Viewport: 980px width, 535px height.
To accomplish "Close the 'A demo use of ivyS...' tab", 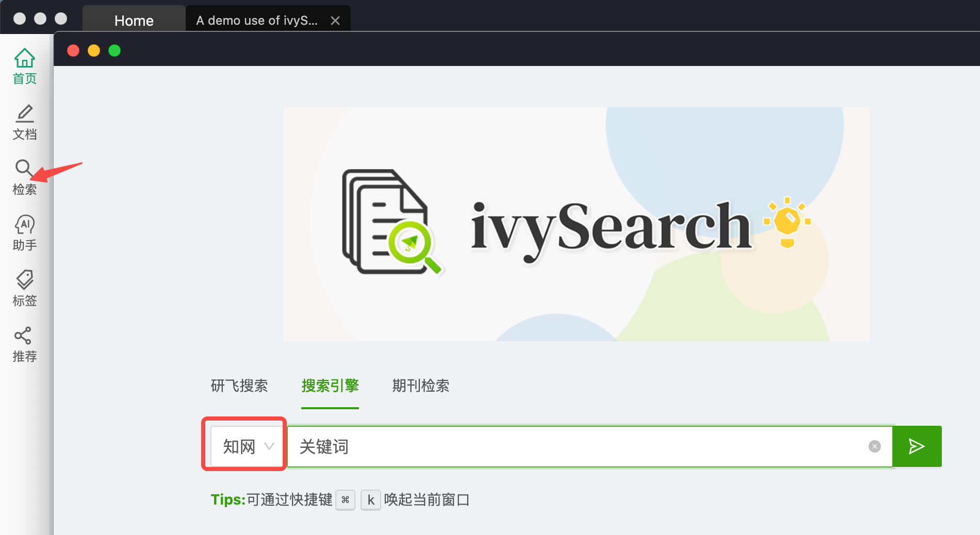I will tap(335, 21).
